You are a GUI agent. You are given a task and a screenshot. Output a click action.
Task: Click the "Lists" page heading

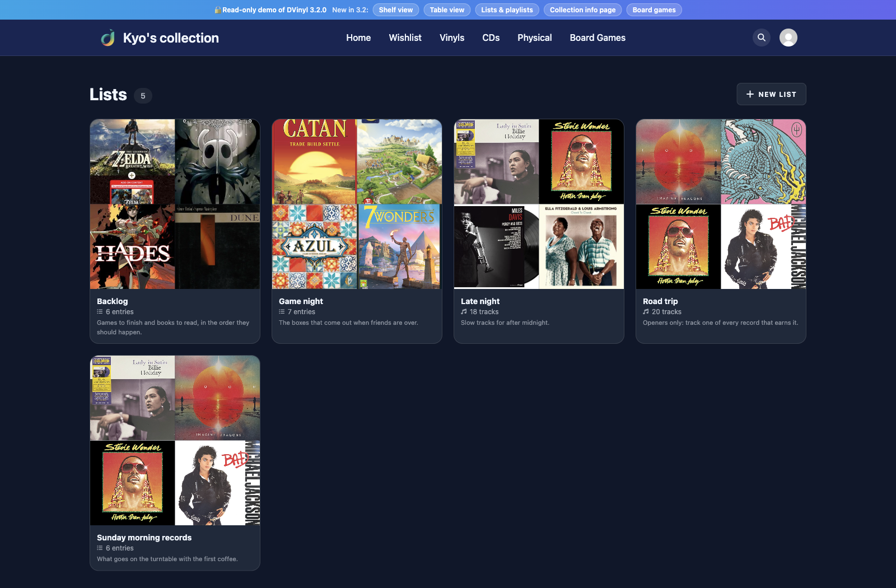(x=108, y=95)
